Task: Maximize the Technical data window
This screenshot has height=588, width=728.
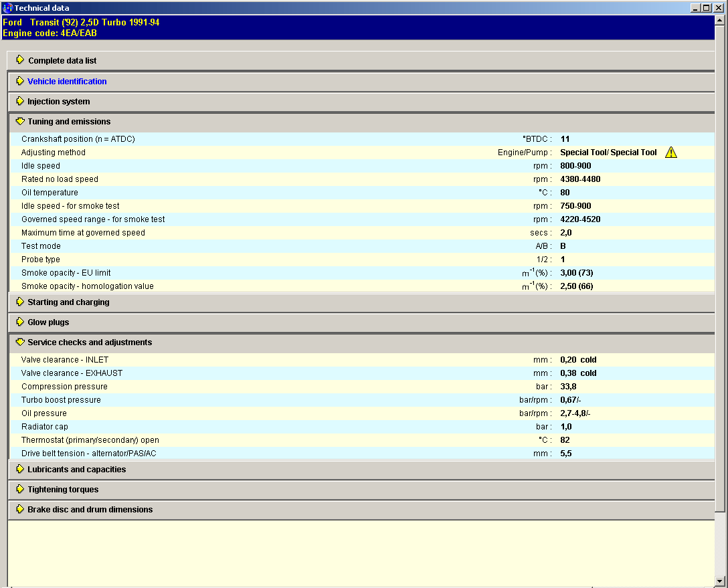Action: pyautogui.click(x=706, y=8)
